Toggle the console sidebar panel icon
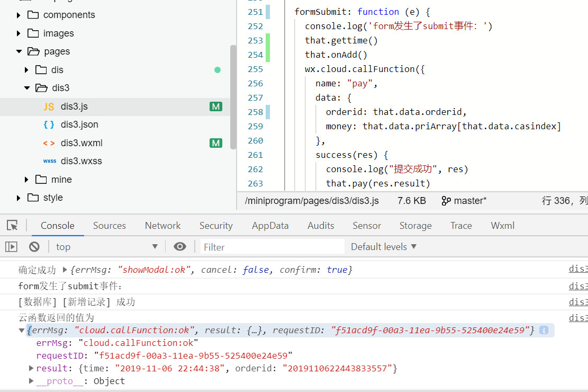588x392 pixels. [11, 247]
